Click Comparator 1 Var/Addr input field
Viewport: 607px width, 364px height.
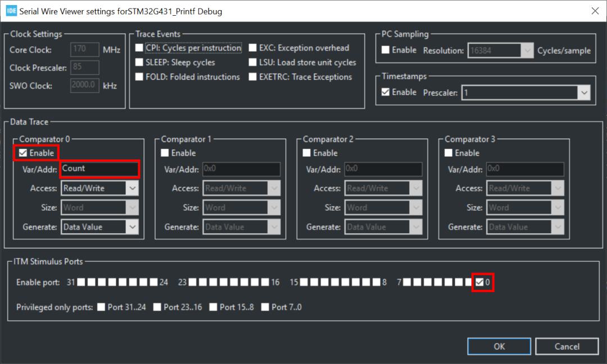point(242,169)
